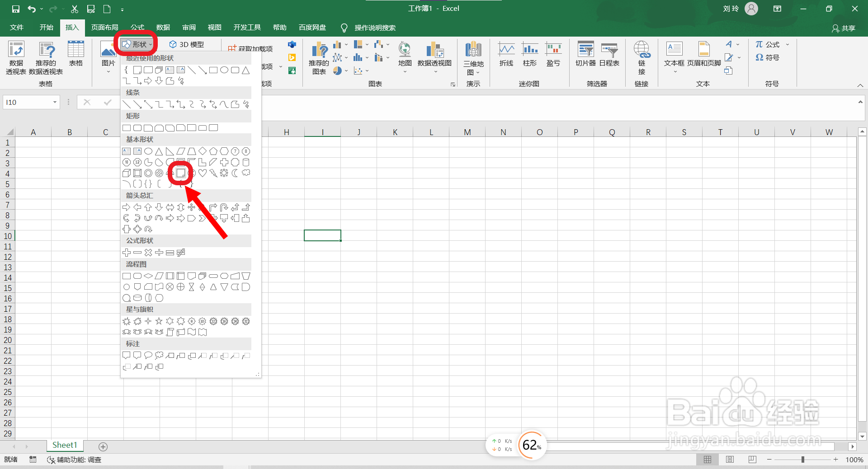The height and width of the screenshot is (469, 868).
Task: Choose the folded corner shape in Basic Shapes
Action: (x=180, y=173)
